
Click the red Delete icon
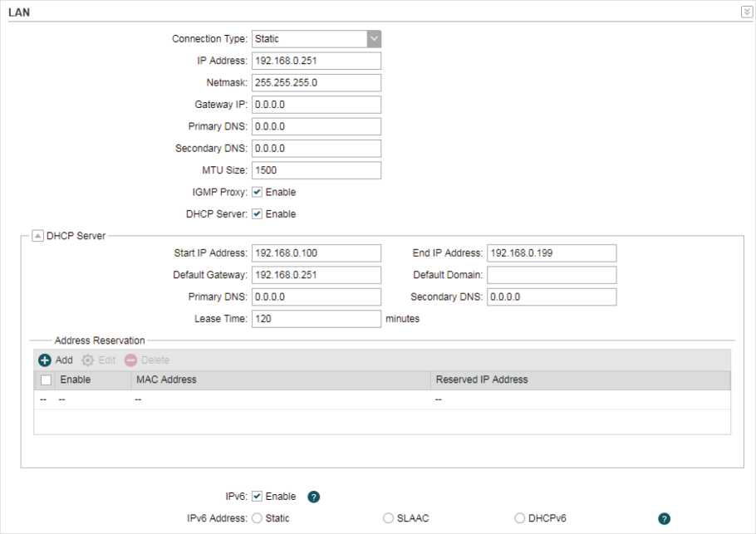coord(130,360)
